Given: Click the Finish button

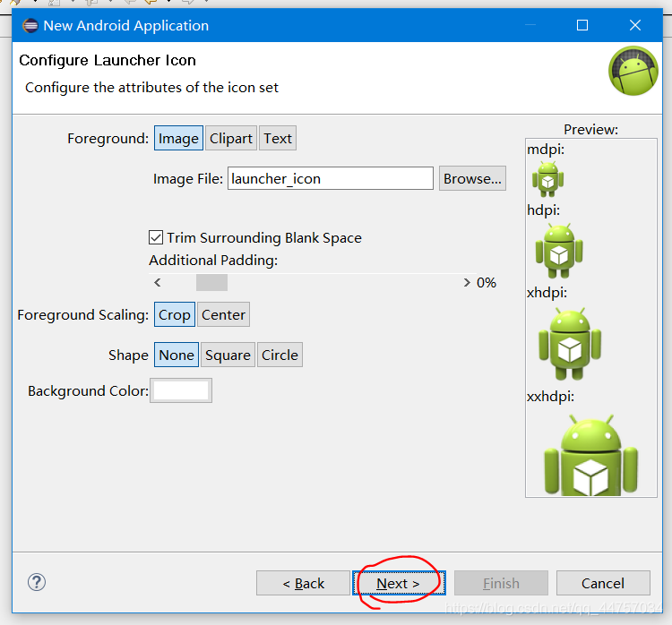Looking at the screenshot, I should pyautogui.click(x=501, y=583).
